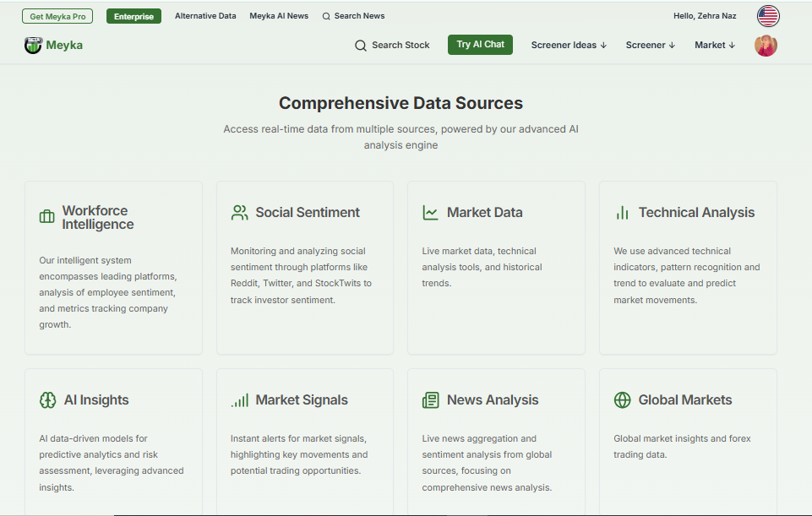Click the Meyka logo icon
This screenshot has height=516, width=812.
coord(33,45)
